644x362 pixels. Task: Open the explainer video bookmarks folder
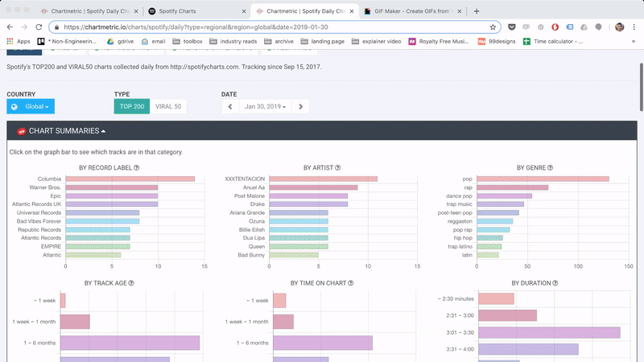tap(377, 42)
